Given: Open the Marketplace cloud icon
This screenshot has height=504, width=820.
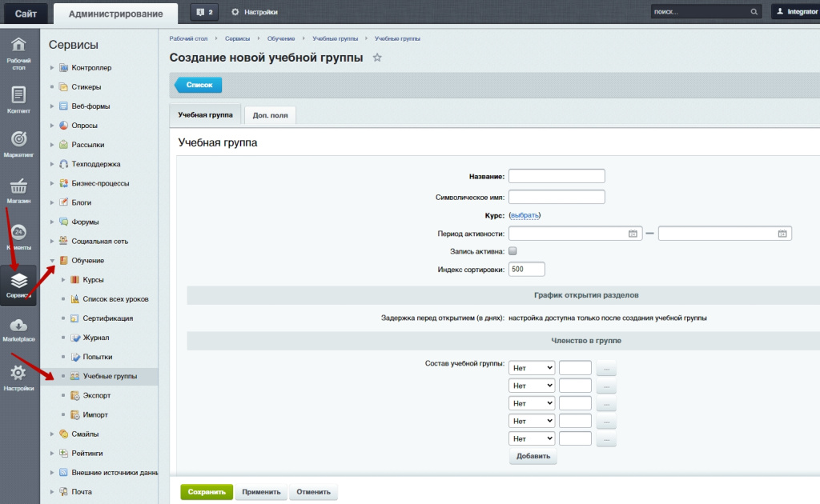Looking at the screenshot, I should (19, 326).
